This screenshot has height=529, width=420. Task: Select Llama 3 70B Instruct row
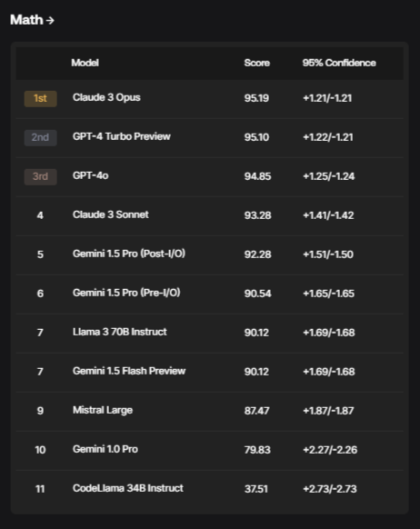(x=209, y=334)
